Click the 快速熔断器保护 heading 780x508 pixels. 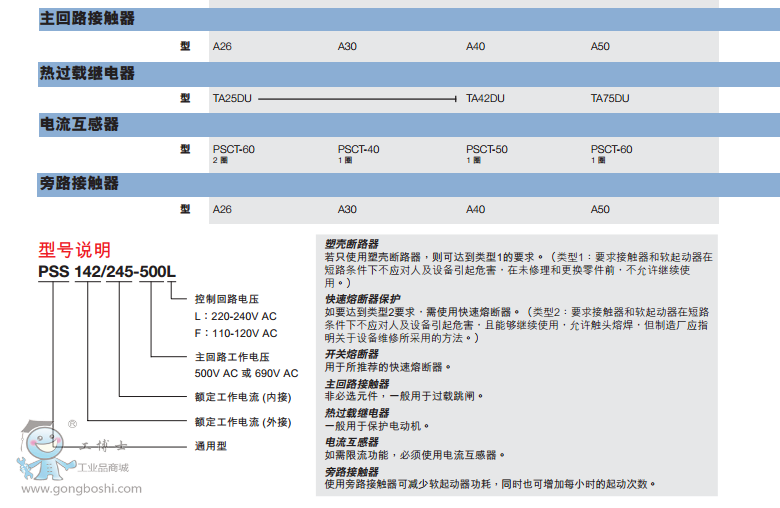coord(362,298)
